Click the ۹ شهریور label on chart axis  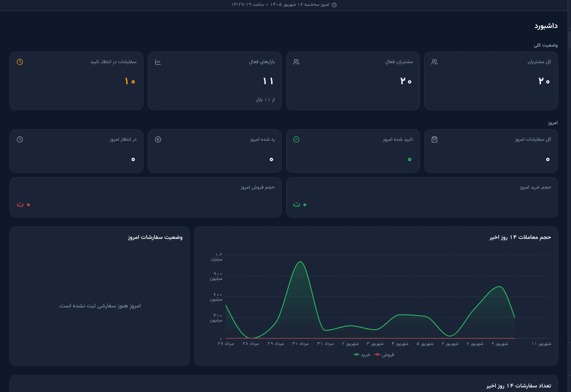tap(500, 344)
